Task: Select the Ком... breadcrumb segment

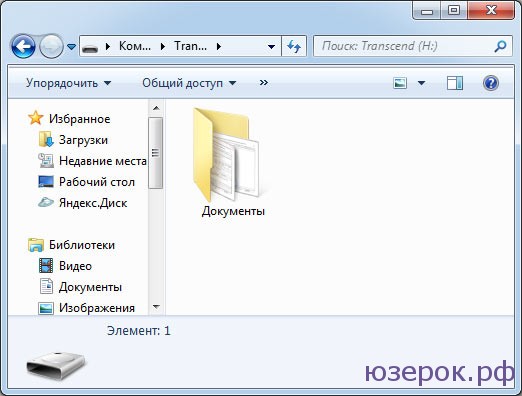Action: point(135,46)
